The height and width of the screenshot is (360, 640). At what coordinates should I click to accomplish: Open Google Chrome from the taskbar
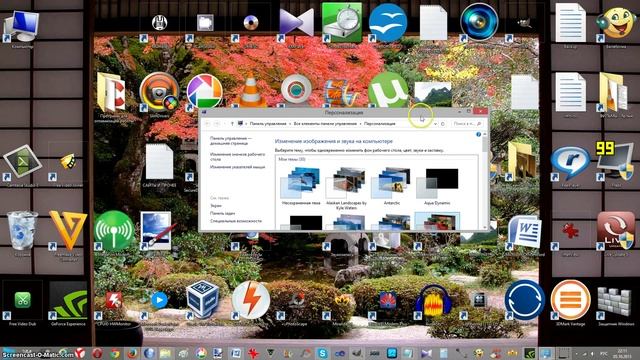click(x=115, y=353)
